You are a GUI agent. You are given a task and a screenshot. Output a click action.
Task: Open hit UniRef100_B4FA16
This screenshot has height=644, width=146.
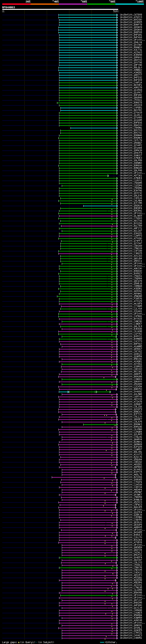tap(131, 37)
